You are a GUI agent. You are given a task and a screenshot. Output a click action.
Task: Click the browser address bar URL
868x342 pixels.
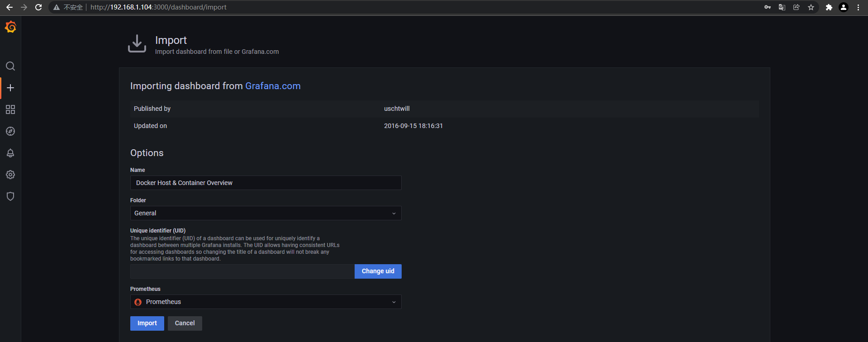coord(158,7)
